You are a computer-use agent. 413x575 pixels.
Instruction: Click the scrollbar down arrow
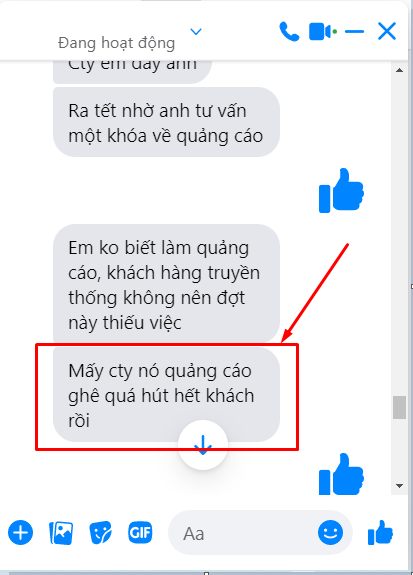[399, 486]
